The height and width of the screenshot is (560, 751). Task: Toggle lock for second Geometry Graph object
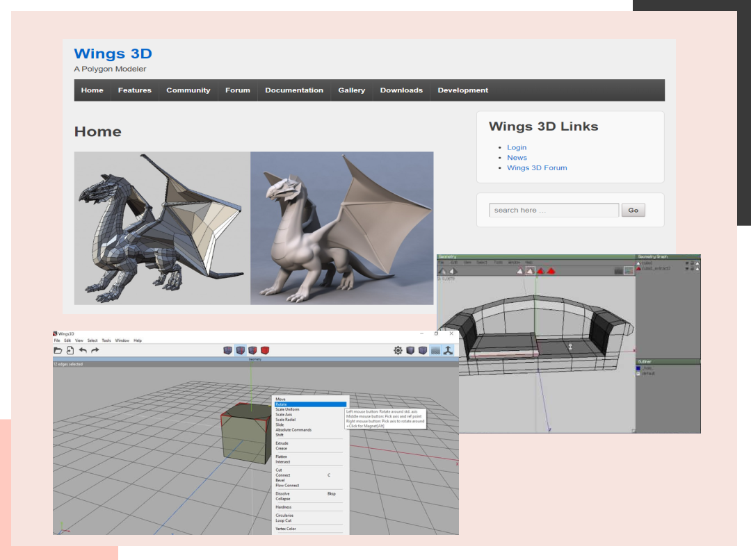(x=692, y=268)
